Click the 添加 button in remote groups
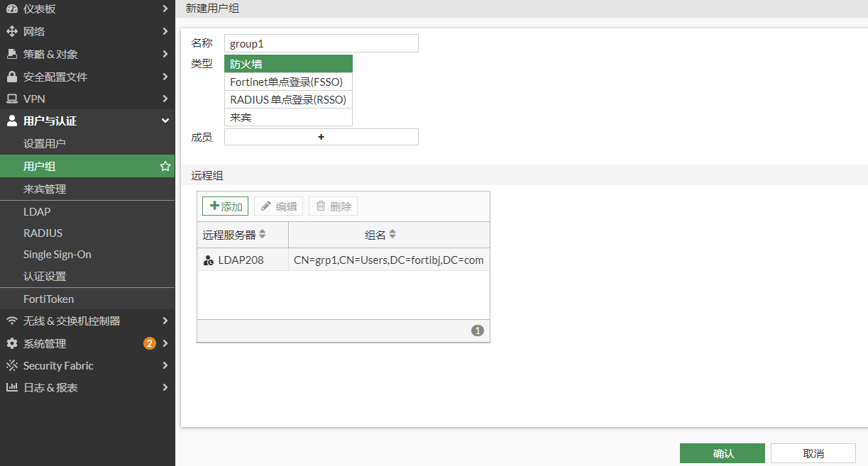Viewport: 868px width, 466px height. [226, 206]
